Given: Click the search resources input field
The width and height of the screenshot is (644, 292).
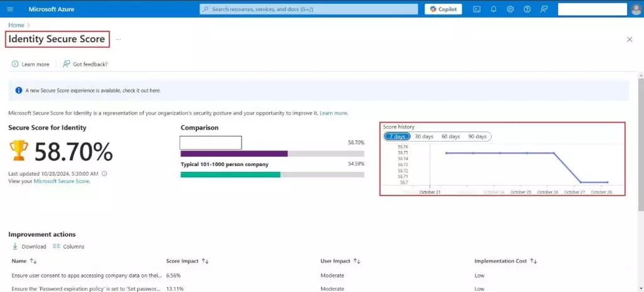Looking at the screenshot, I should pos(308,9).
